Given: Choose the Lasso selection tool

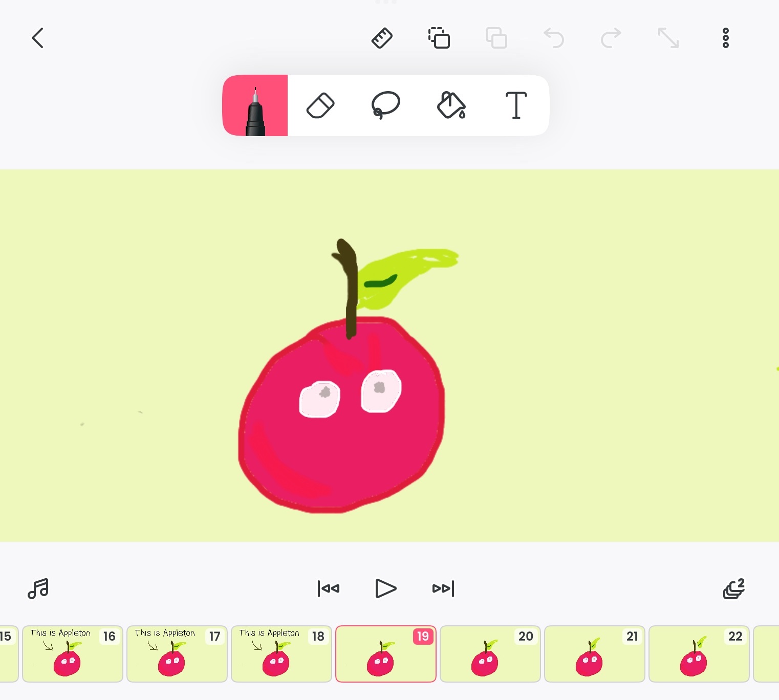Looking at the screenshot, I should pos(385,105).
